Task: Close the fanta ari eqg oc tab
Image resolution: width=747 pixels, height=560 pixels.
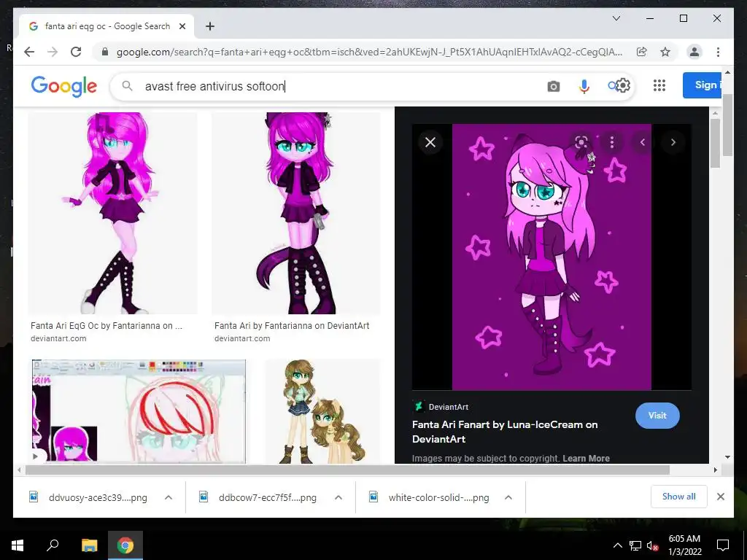Action: coord(182,26)
